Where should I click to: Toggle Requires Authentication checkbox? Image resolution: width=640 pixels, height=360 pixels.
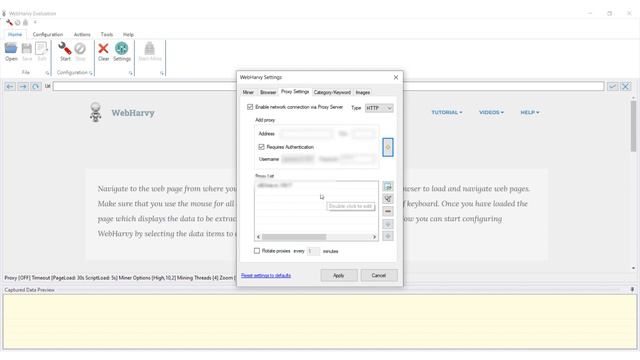[x=261, y=147]
